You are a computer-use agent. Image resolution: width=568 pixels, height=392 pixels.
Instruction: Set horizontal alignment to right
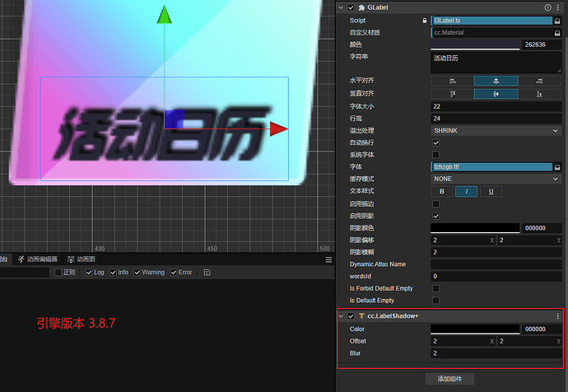pos(539,81)
